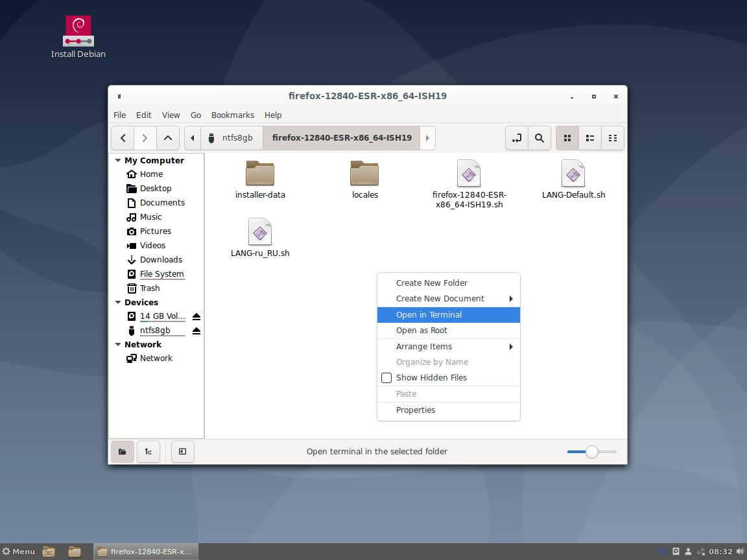
Task: Open the window menu icon in titlebar
Action: (x=119, y=96)
